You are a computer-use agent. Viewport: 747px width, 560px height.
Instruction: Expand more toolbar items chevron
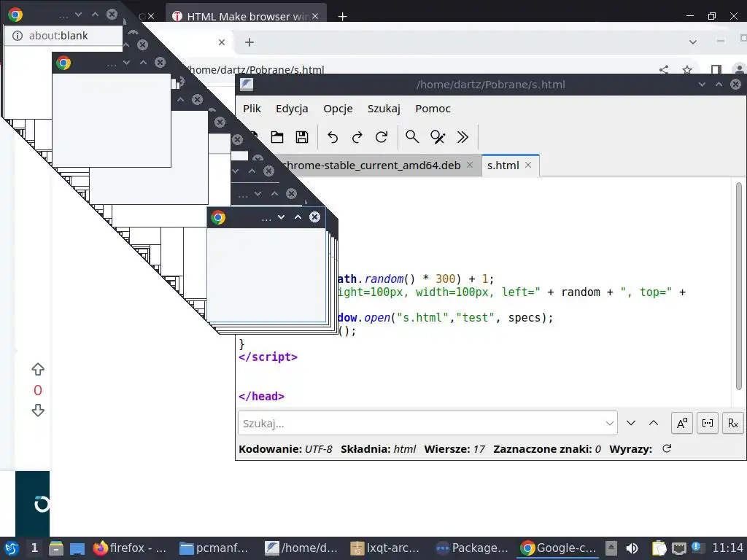point(462,137)
